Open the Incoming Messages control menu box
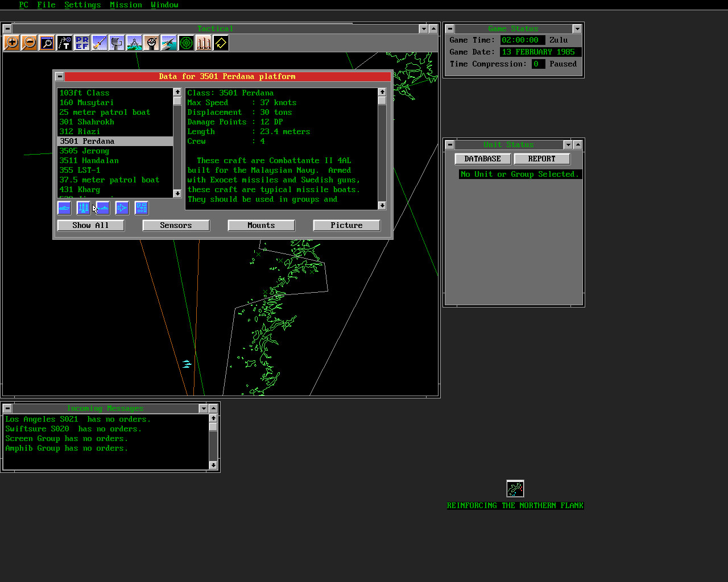The height and width of the screenshot is (582, 728). (7, 409)
